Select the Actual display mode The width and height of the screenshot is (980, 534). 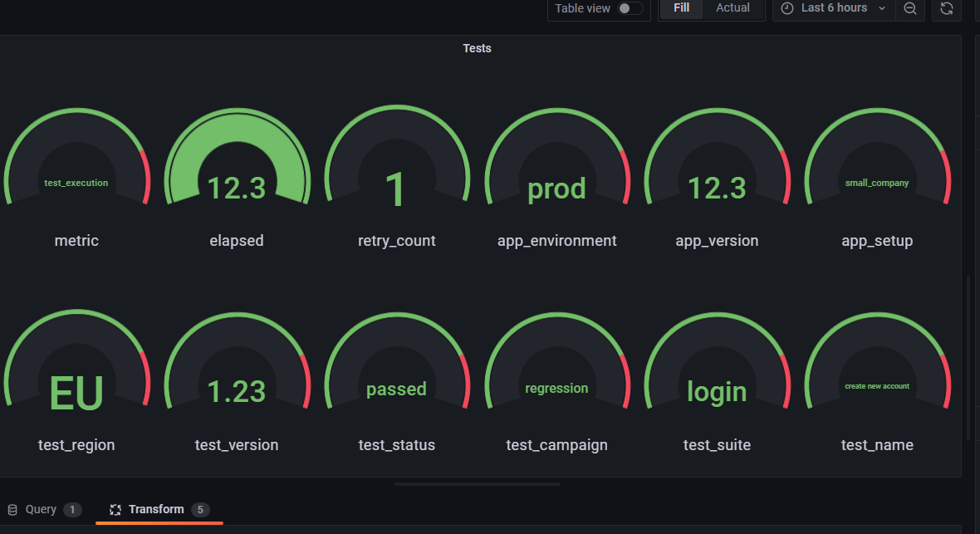click(733, 8)
